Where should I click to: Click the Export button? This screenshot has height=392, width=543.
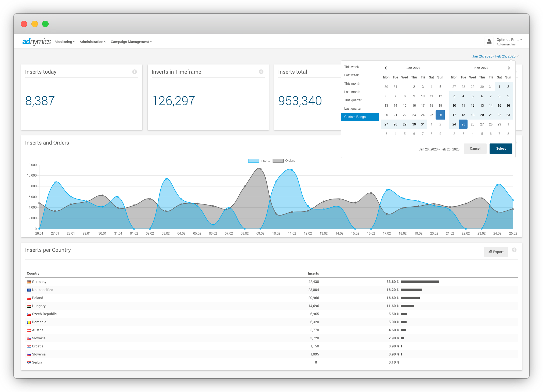[496, 252]
